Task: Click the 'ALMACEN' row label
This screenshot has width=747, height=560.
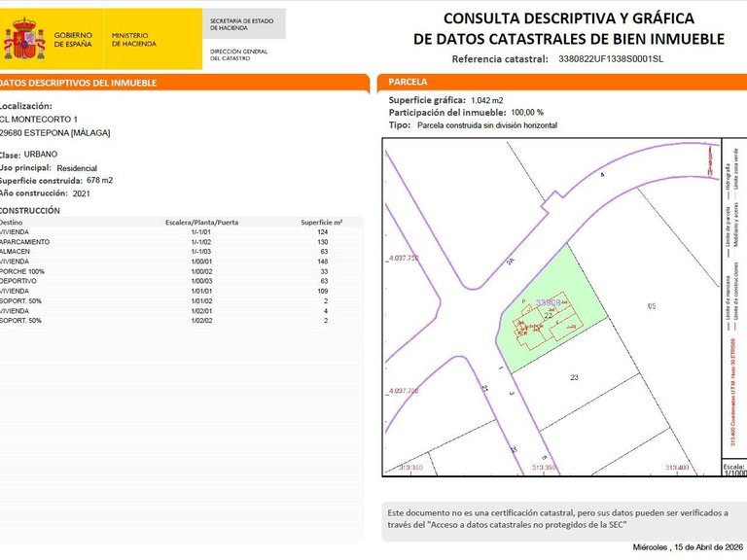Action: pyautogui.click(x=15, y=252)
